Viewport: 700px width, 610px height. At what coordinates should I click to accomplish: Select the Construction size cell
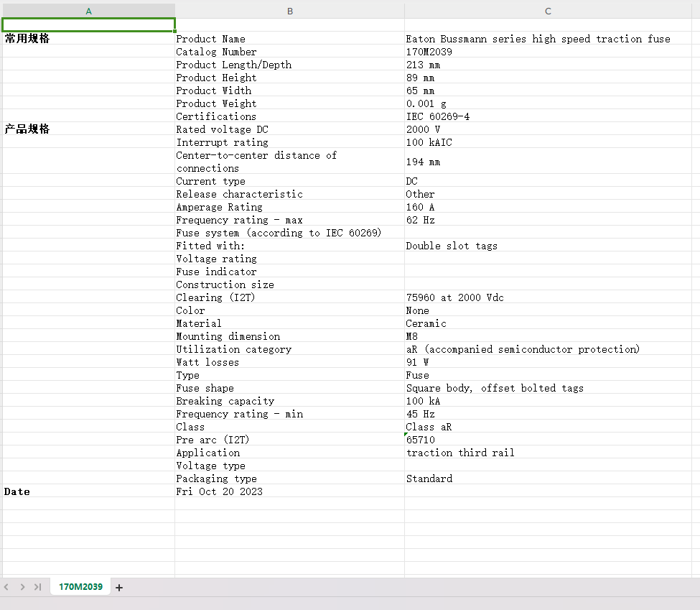pyautogui.click(x=290, y=285)
